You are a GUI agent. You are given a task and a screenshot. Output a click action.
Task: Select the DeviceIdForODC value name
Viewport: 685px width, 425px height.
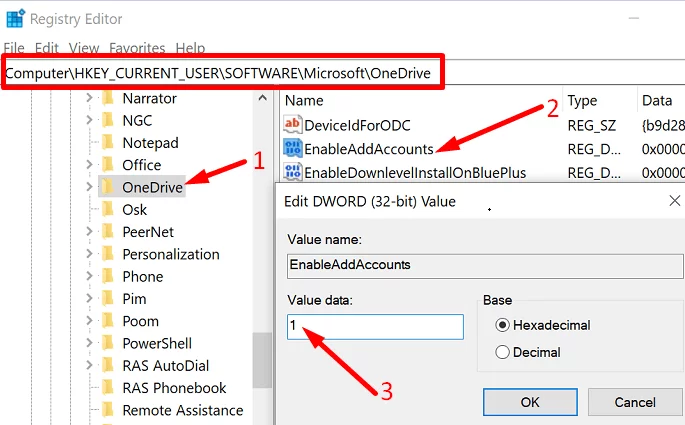click(357, 125)
